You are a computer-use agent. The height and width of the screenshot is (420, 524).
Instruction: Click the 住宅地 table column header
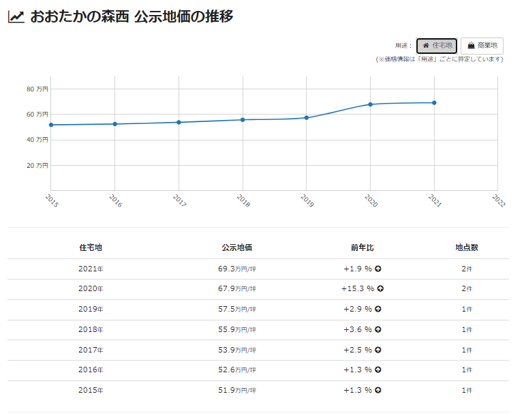(x=91, y=247)
